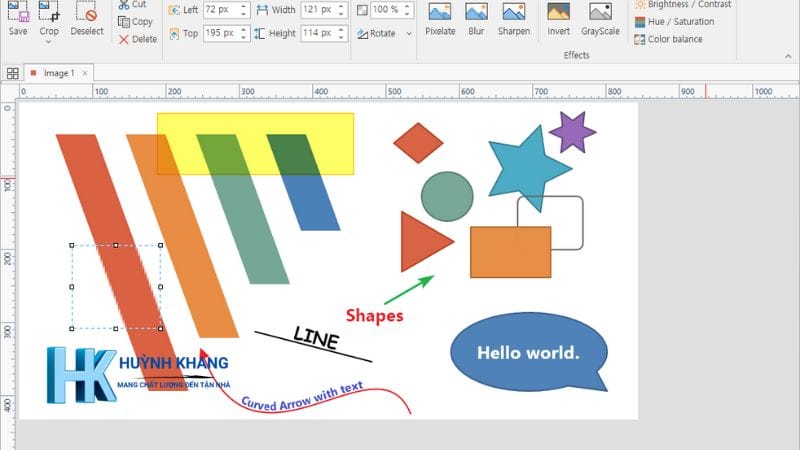
Task: Click the 'Hello world.' speech bubble
Action: coord(529,352)
